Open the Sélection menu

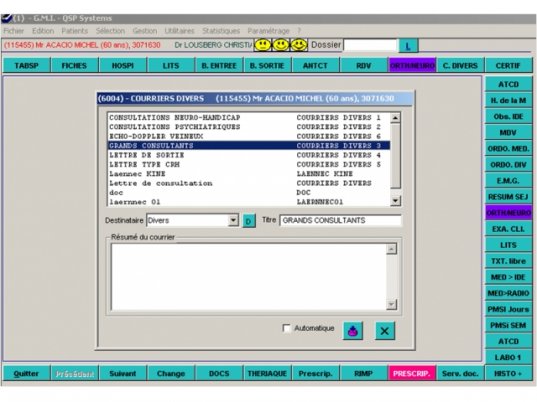[110, 31]
